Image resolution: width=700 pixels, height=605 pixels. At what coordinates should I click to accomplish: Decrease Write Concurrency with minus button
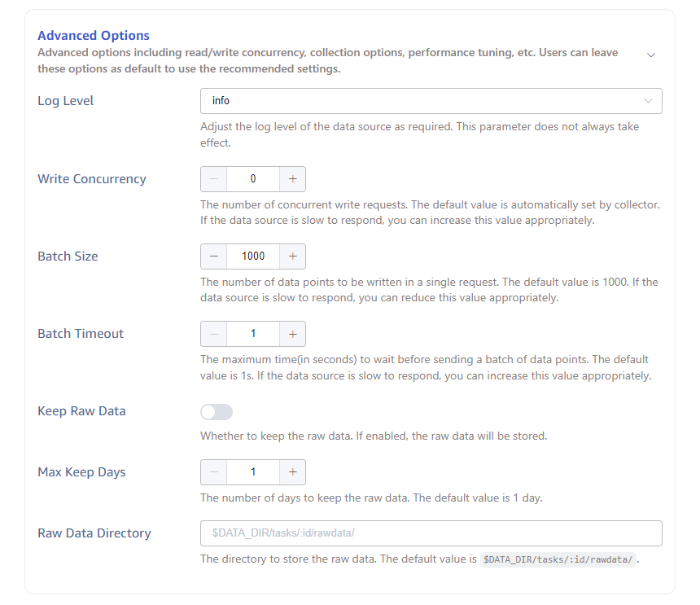[214, 179]
